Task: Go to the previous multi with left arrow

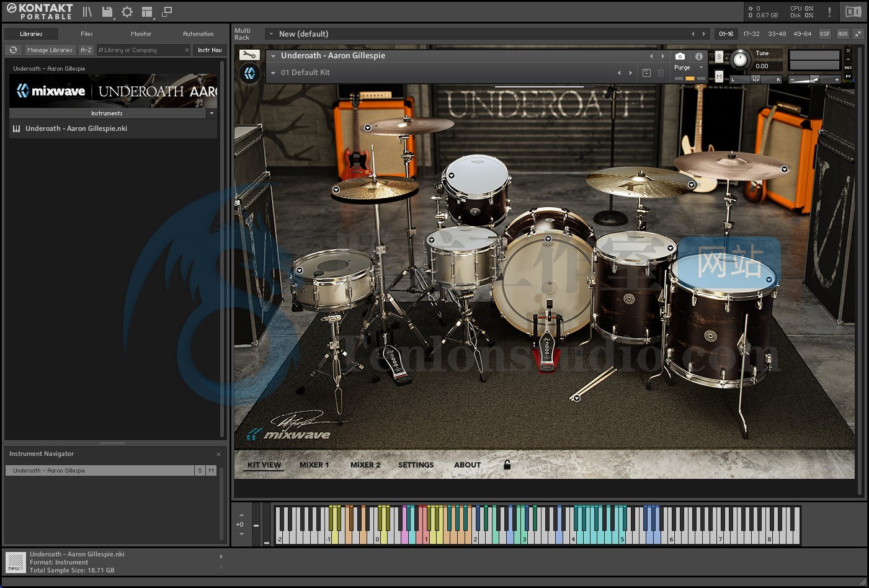Action: 693,33
